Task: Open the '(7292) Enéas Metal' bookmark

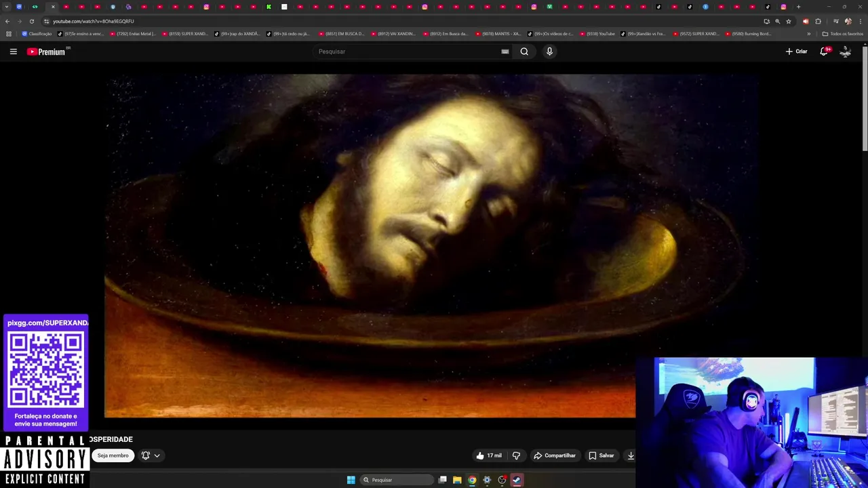Action: pyautogui.click(x=132, y=34)
